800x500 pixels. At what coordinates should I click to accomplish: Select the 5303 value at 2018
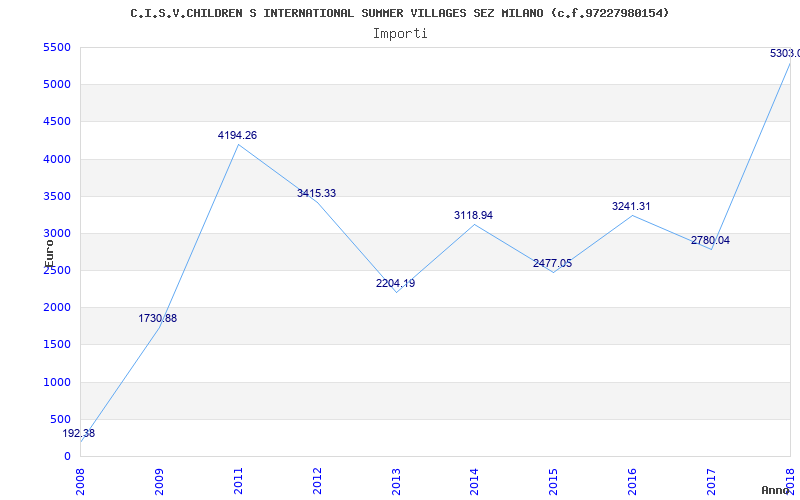[785, 53]
